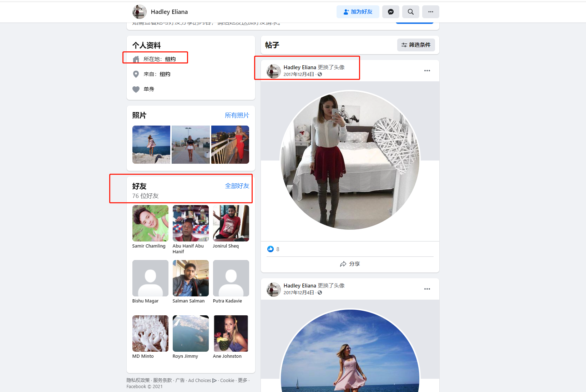The width and height of the screenshot is (586, 392).
Task: Click 纽约 in the 来自 row
Action: click(165, 74)
